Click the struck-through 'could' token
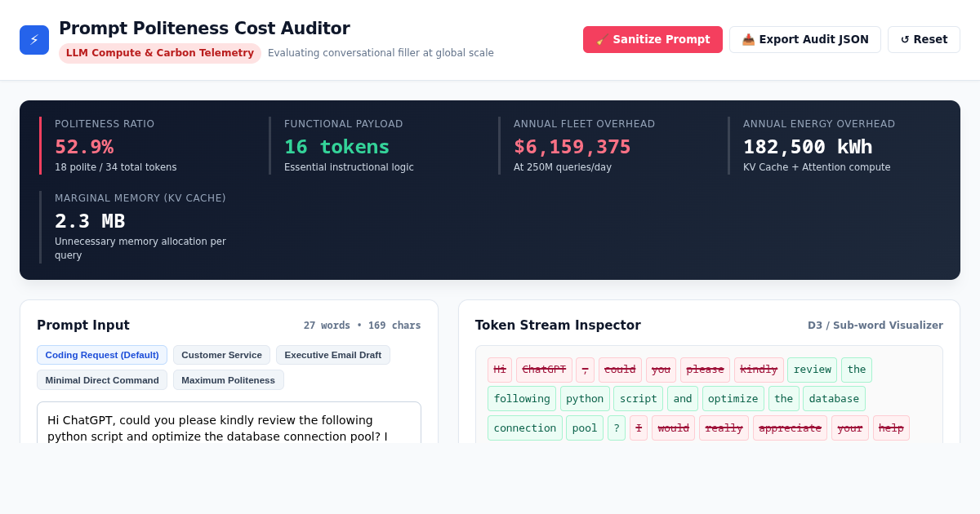 pyautogui.click(x=620, y=370)
